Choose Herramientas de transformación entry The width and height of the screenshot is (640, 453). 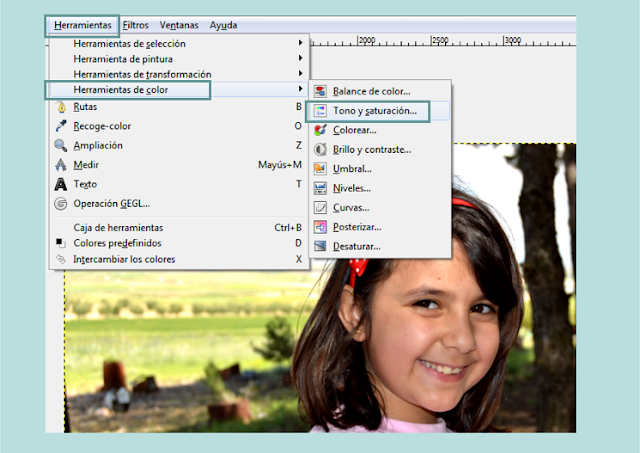(178, 74)
